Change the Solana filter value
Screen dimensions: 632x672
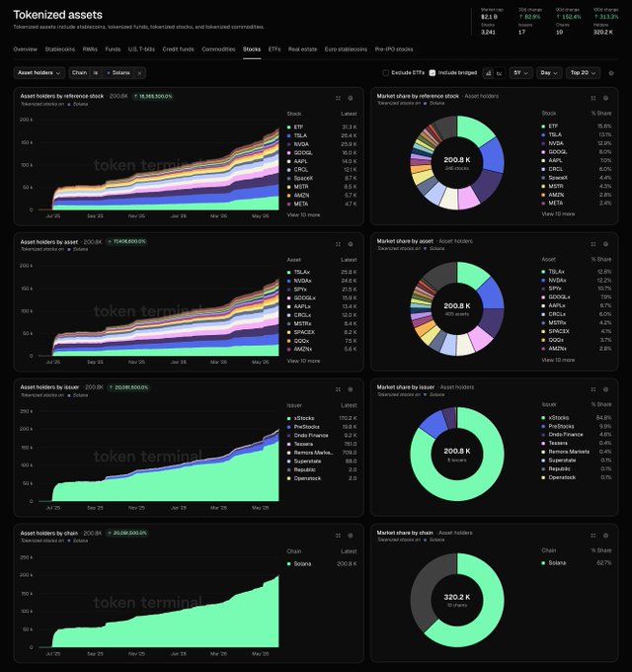pyautogui.click(x=118, y=73)
